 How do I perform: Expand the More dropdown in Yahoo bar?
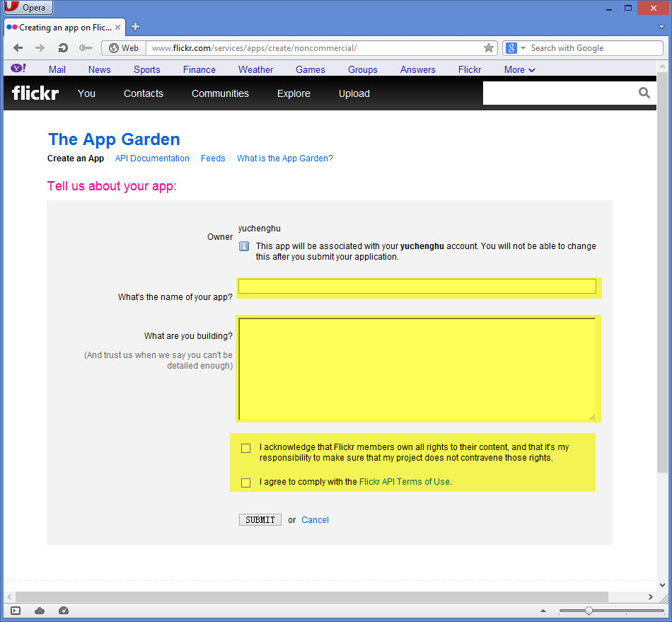[519, 69]
